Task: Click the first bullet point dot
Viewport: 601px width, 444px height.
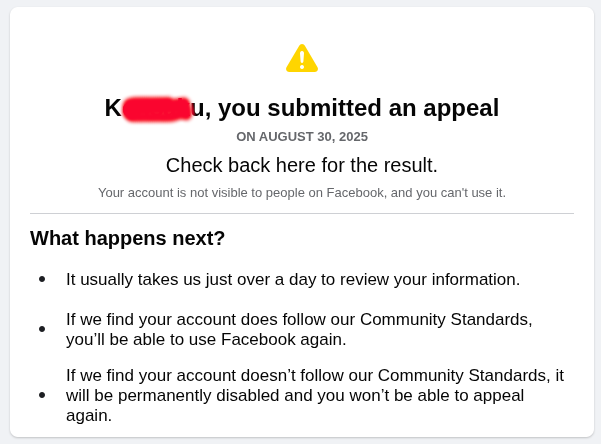Action: 42,279
